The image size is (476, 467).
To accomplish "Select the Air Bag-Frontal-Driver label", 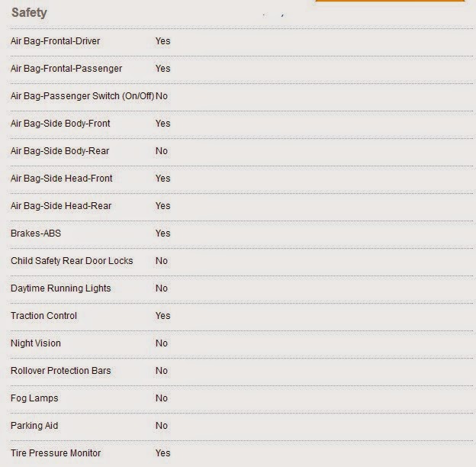I will (55, 41).
